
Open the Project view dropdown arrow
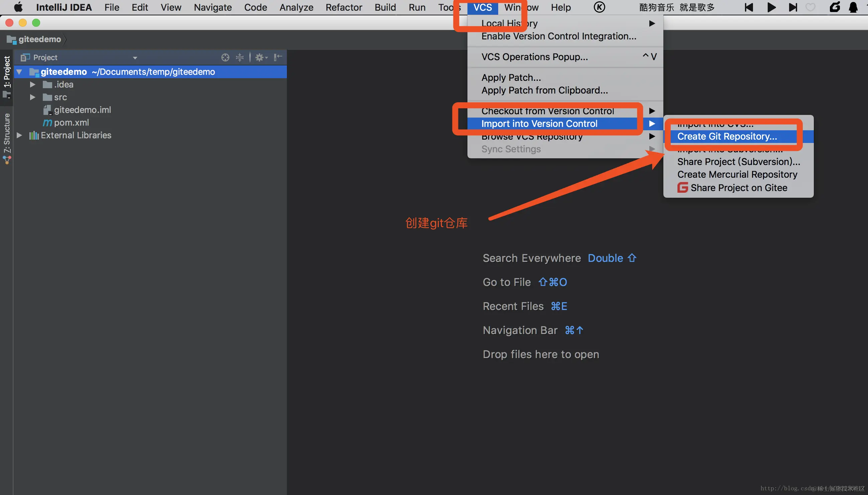(135, 58)
